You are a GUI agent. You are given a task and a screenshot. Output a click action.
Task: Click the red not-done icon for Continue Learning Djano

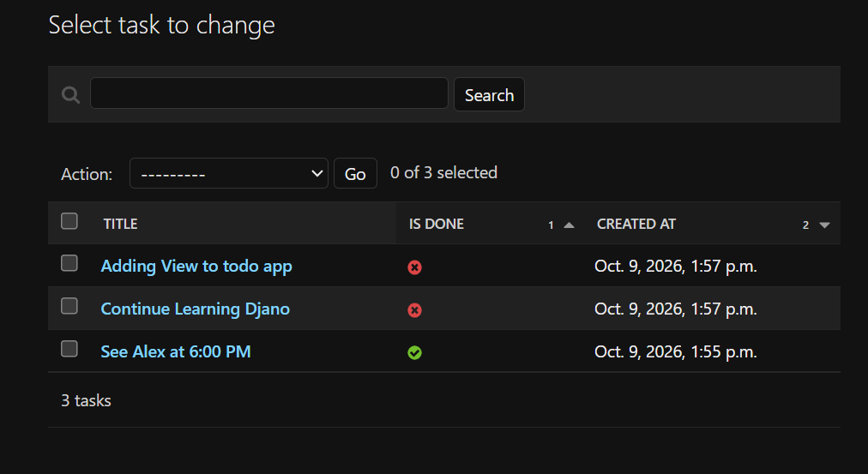[x=414, y=310]
